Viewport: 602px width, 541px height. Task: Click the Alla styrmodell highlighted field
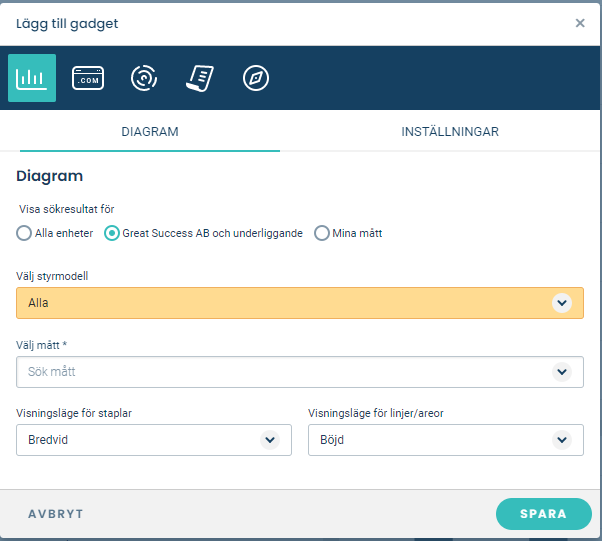[300, 303]
